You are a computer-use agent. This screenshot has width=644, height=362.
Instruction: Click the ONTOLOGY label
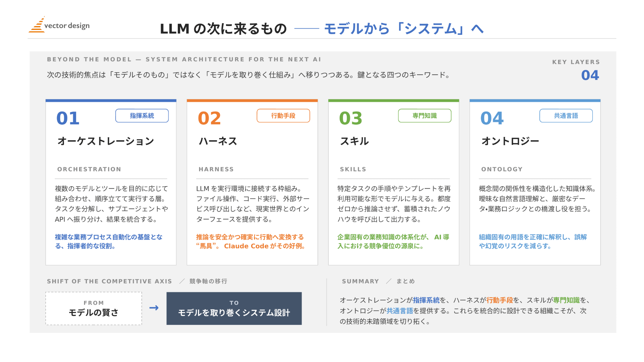click(x=502, y=169)
